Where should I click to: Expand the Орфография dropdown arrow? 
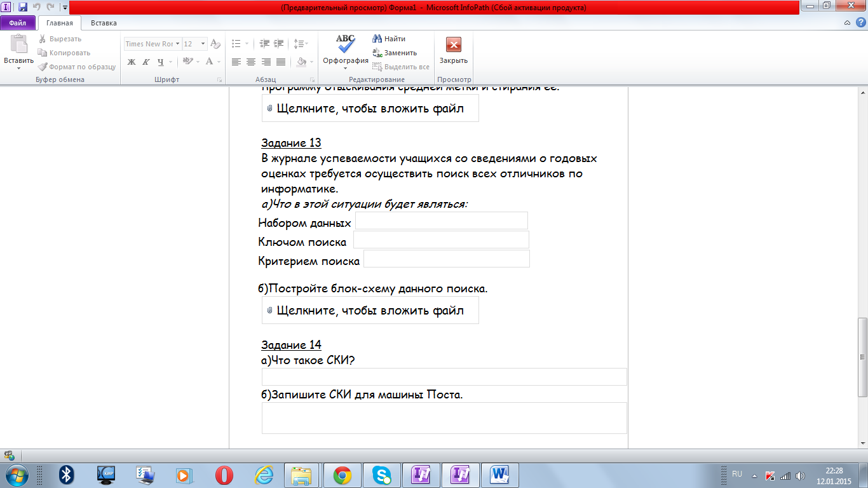pyautogui.click(x=346, y=68)
